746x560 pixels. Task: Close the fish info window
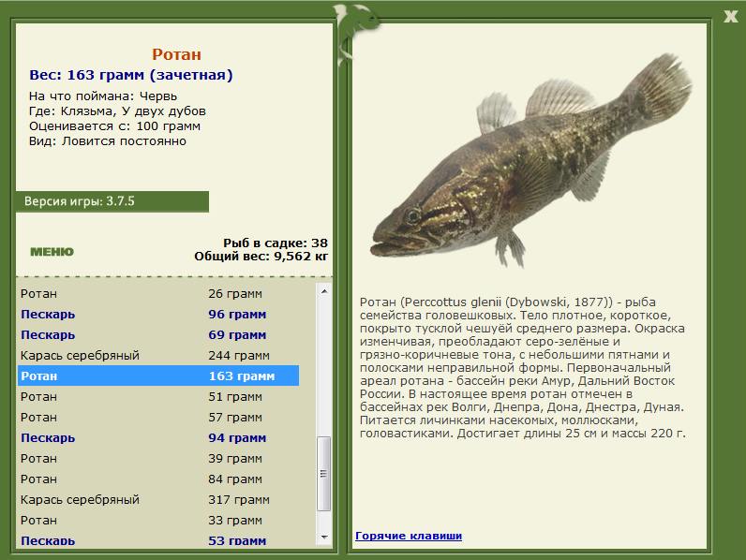731,14
